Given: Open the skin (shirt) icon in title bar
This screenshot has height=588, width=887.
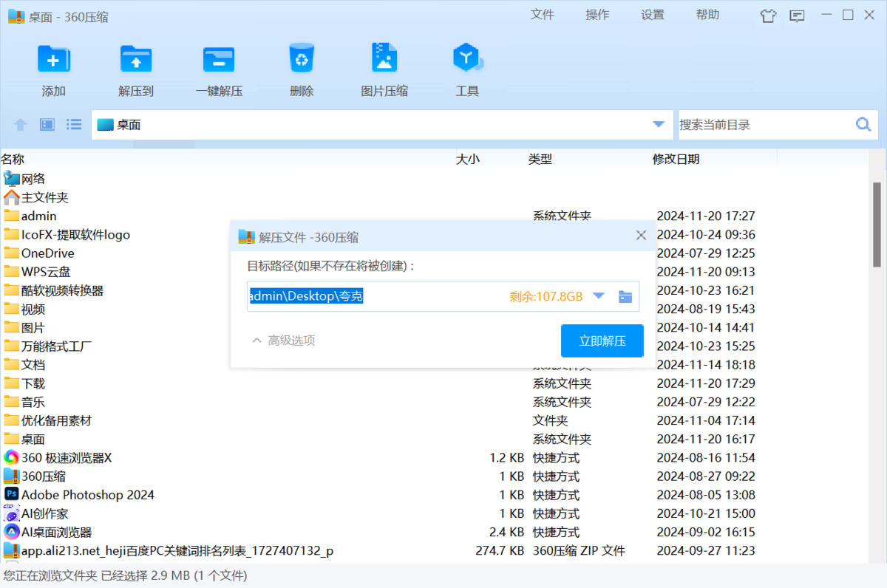Looking at the screenshot, I should pos(769,16).
